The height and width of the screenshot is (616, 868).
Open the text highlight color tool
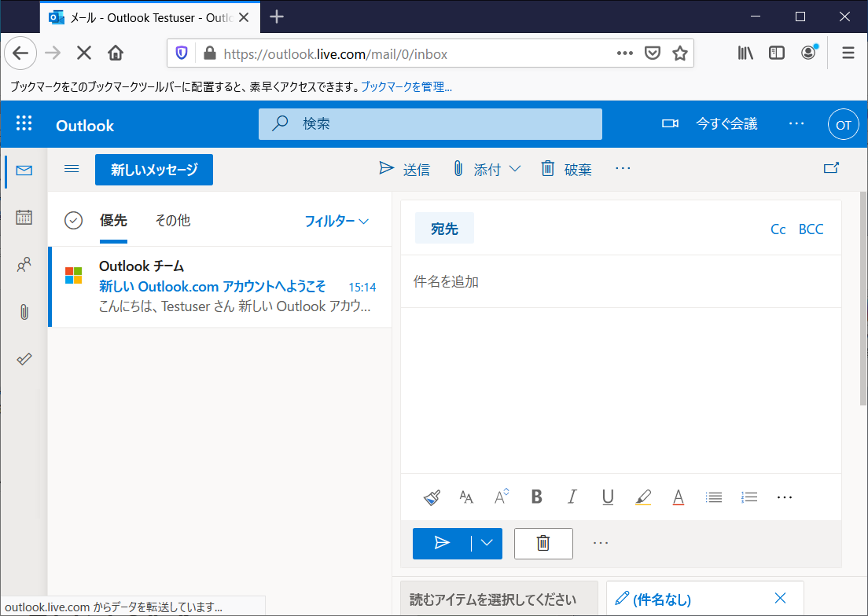tap(642, 497)
